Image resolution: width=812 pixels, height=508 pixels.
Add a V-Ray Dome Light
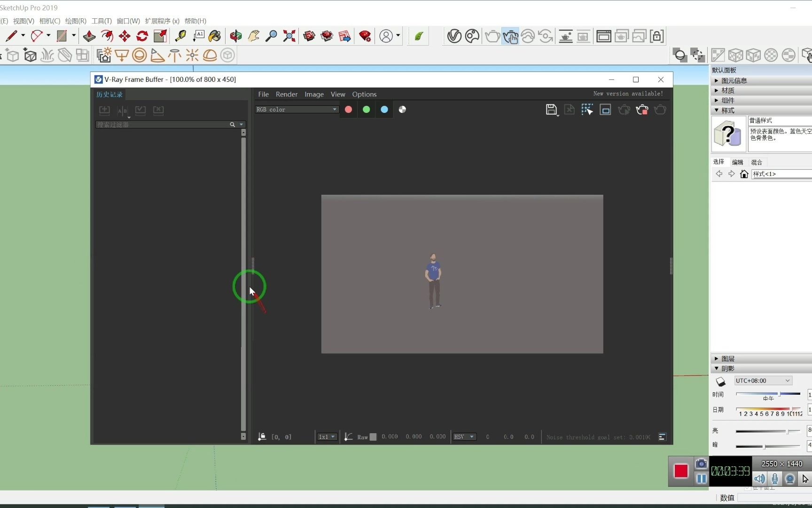click(x=210, y=55)
